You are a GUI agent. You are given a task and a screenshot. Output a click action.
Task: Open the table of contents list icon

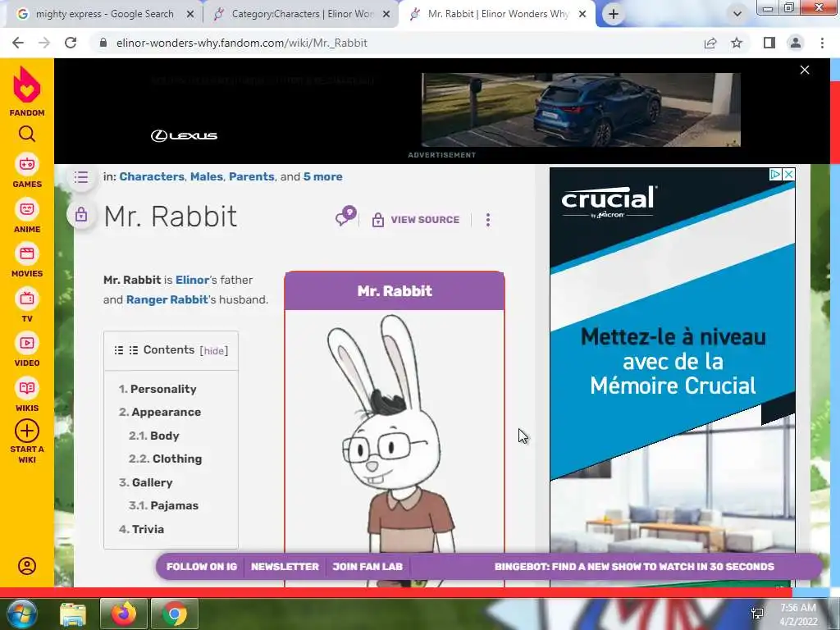click(x=81, y=177)
